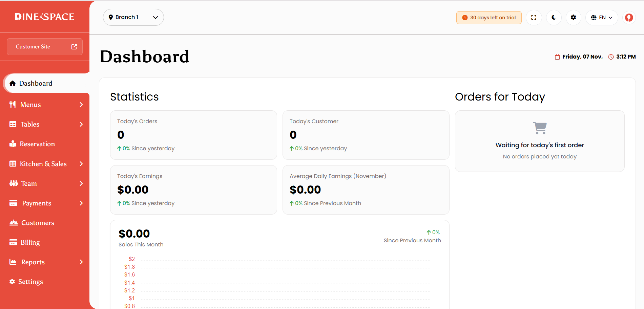
Task: Open settings via the top gear icon
Action: [574, 18]
